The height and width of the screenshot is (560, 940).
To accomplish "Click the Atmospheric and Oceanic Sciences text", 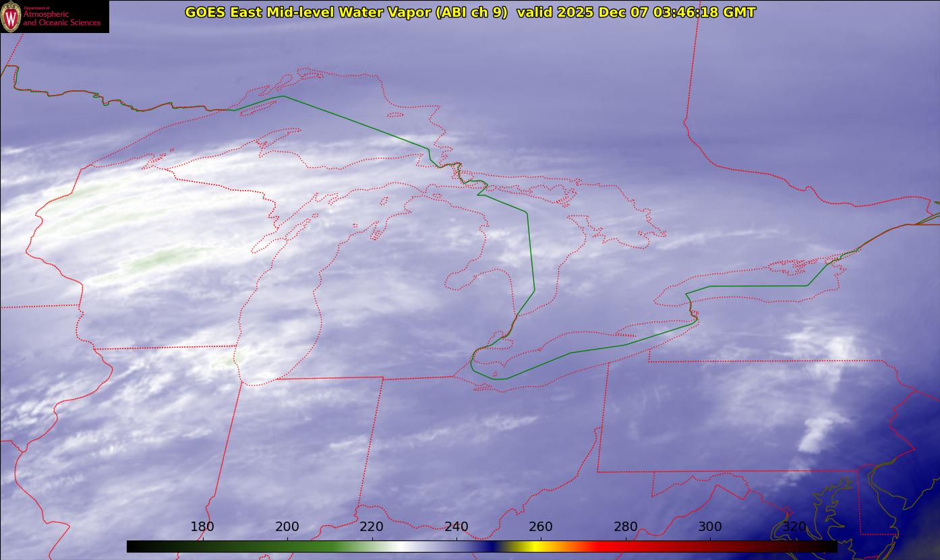I will (x=62, y=19).
